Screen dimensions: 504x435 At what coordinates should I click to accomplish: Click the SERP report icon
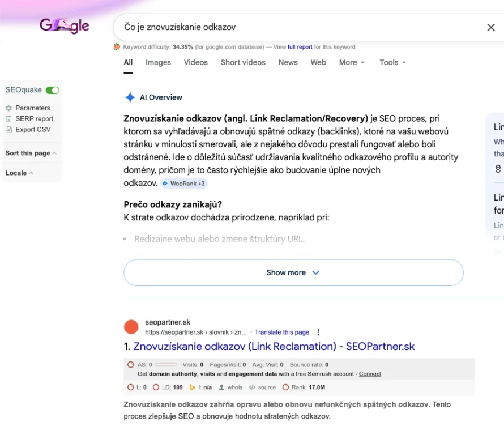(x=8, y=119)
